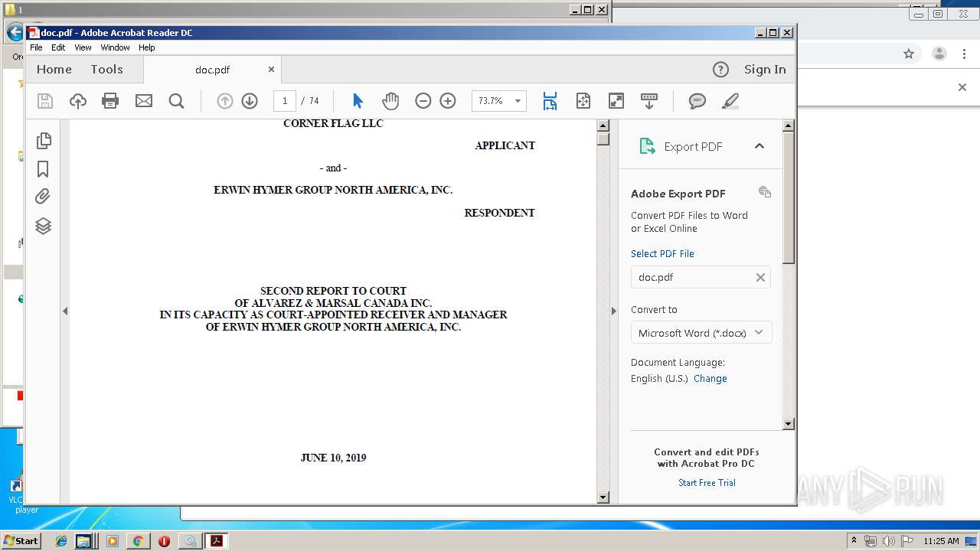Screen dimensions: 980x551
Task: Send file by email envelope icon
Action: click(144, 101)
